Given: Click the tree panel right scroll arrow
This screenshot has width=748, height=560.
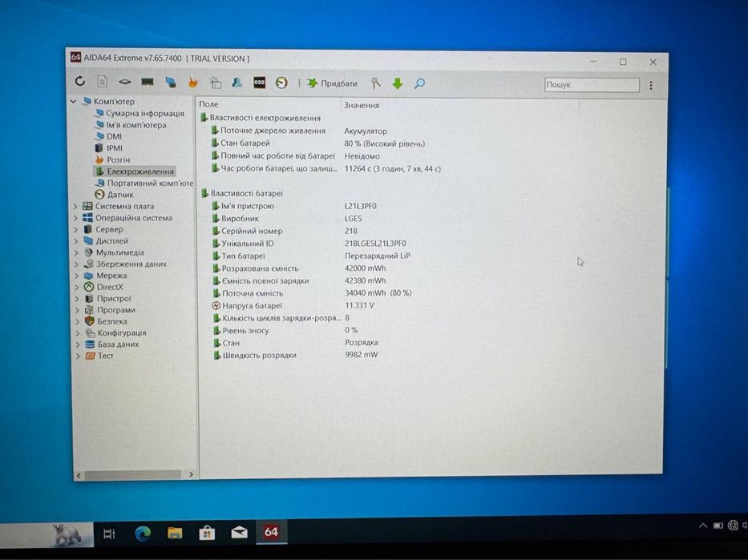Looking at the screenshot, I should [191, 474].
